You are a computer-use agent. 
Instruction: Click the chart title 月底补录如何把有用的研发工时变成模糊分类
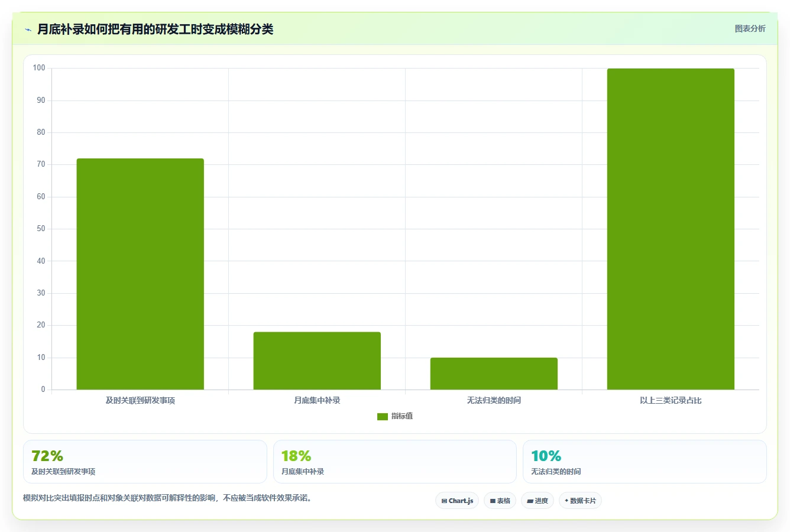click(x=155, y=29)
